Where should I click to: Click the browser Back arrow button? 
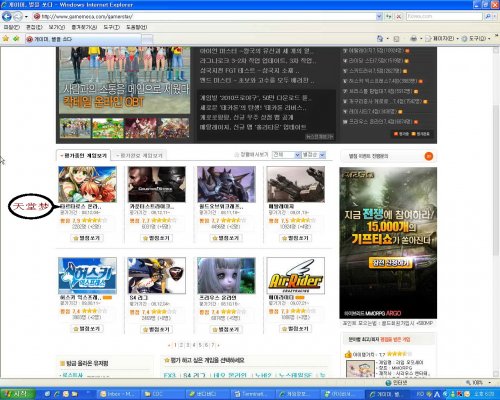pyautogui.click(x=7, y=16)
